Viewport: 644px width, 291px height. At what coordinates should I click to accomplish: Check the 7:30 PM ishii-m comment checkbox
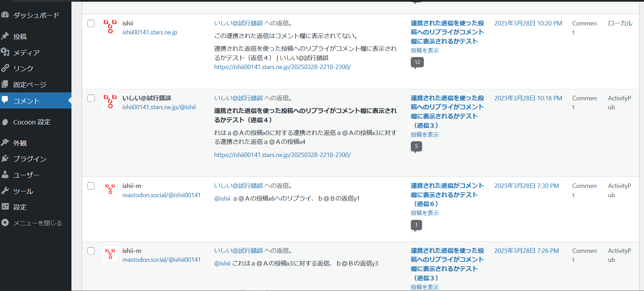pyautogui.click(x=91, y=186)
